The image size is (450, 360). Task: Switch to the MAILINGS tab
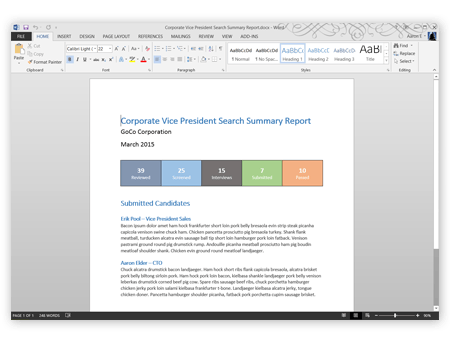(x=181, y=36)
